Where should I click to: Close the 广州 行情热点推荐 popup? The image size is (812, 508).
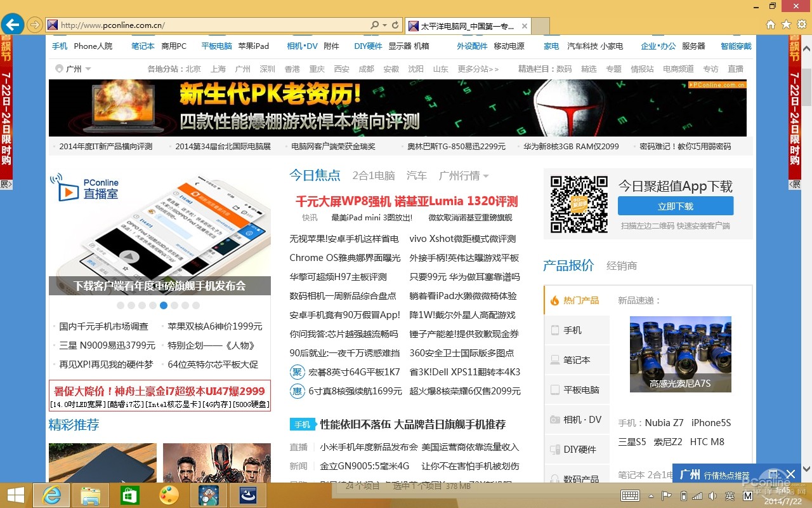click(x=790, y=474)
